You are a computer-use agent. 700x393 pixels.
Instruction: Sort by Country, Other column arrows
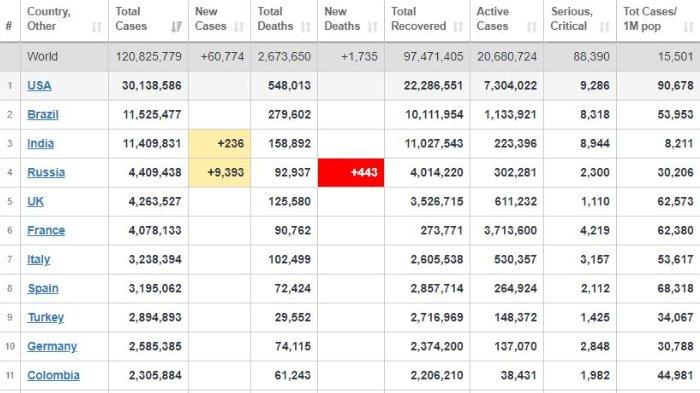pos(96,27)
